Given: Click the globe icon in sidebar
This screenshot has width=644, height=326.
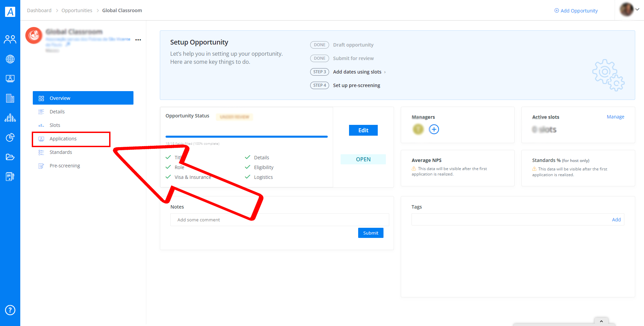Looking at the screenshot, I should pos(10,59).
